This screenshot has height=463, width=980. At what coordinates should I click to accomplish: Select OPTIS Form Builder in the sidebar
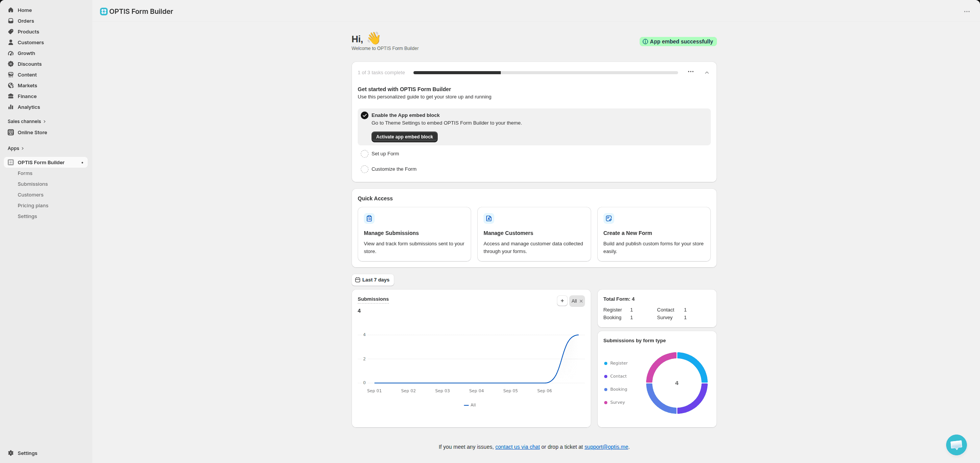click(46, 162)
